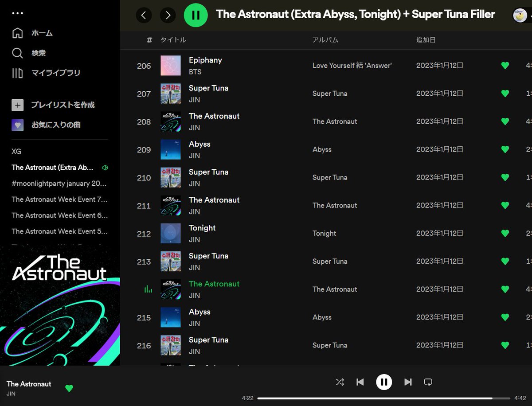
Task: Sort by 追加日 column header
Action: tap(426, 40)
